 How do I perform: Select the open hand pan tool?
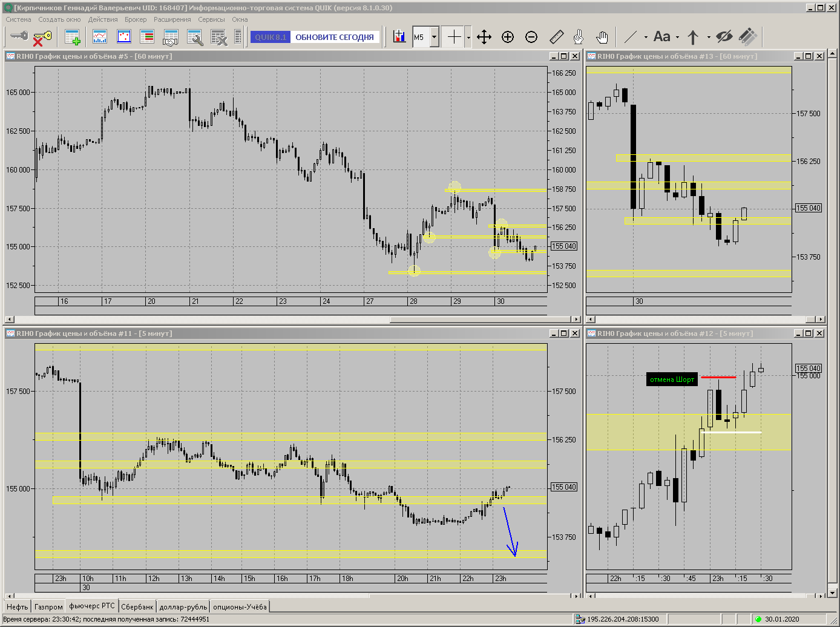602,37
